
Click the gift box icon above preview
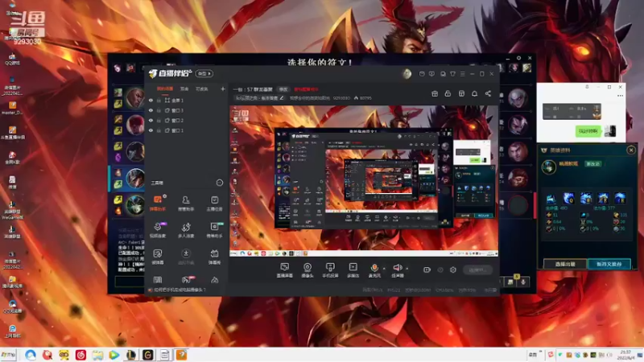point(435,93)
